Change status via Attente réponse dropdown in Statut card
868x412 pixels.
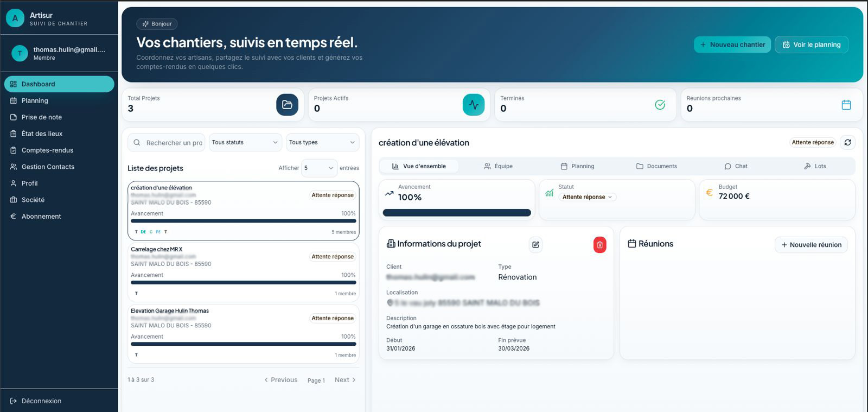tap(588, 197)
